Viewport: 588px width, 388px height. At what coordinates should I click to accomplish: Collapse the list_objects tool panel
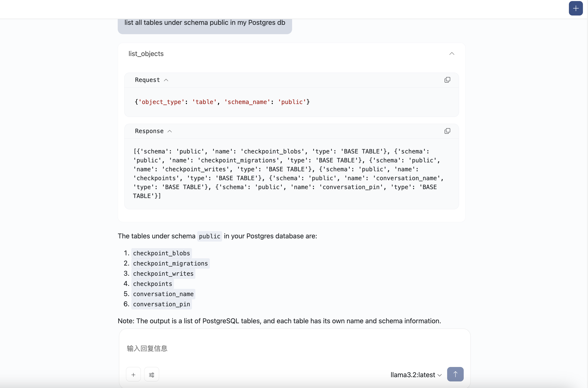coord(452,54)
